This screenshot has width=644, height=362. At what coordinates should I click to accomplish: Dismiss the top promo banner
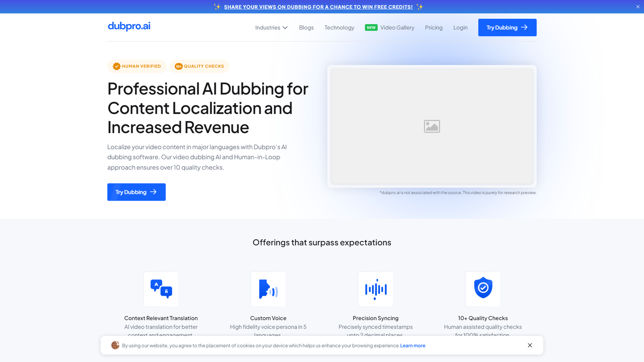tap(638, 7)
